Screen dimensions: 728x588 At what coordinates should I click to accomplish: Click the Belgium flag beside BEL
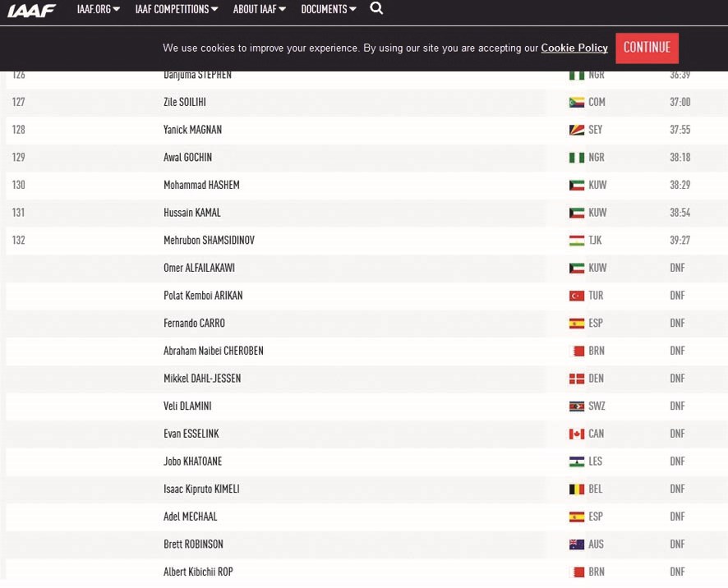click(577, 489)
